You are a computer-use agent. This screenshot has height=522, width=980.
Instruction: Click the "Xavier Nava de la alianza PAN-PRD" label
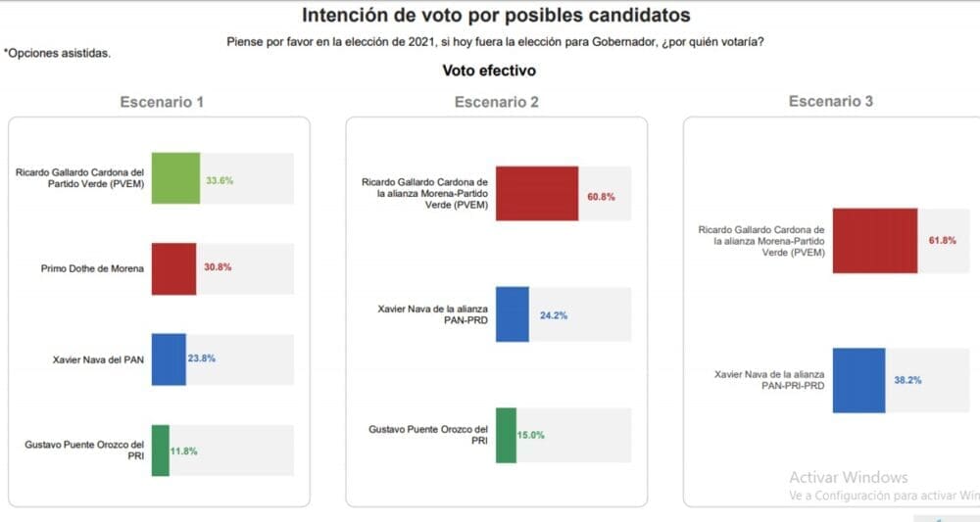[432, 314]
